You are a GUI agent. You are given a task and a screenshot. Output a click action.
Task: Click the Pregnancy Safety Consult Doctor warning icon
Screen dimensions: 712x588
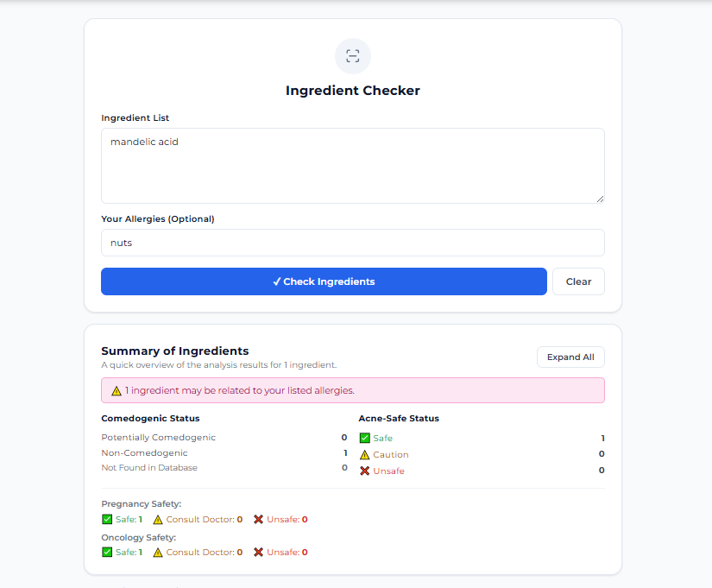pyautogui.click(x=158, y=520)
